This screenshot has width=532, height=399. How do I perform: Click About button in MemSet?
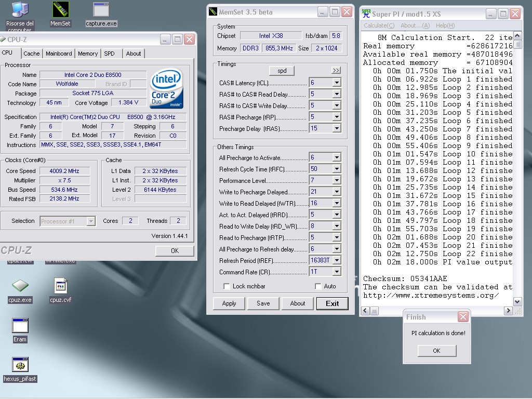click(298, 303)
